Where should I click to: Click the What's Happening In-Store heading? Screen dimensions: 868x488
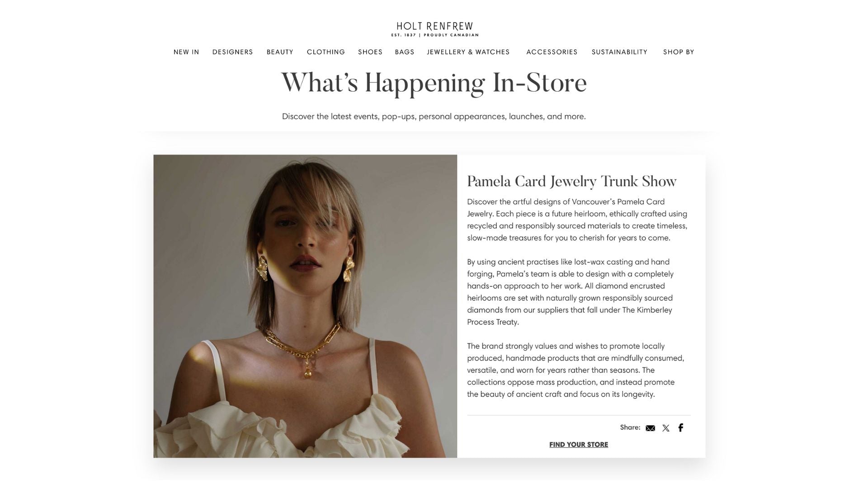[434, 83]
